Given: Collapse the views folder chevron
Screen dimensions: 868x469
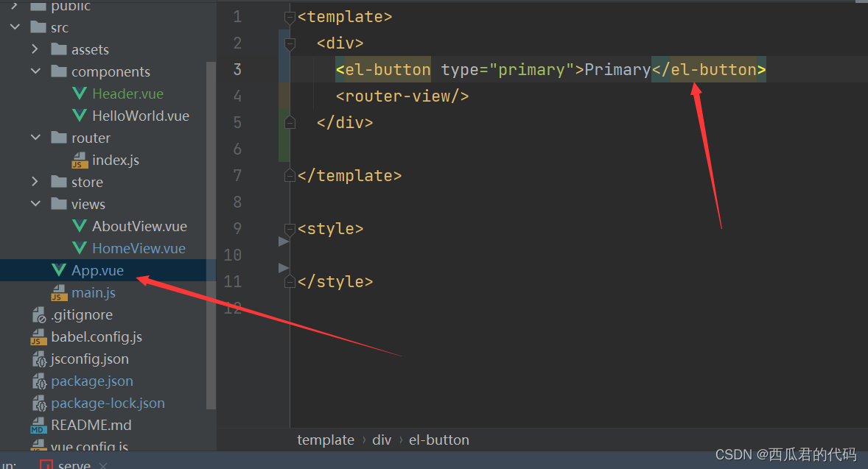Looking at the screenshot, I should pos(35,204).
